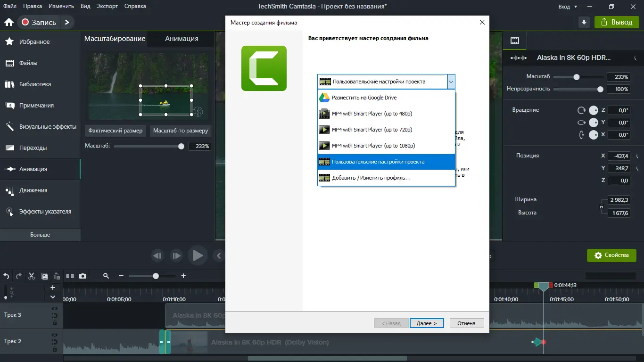Click the timeline zoom slider handle
The image size is (644, 362).
156,276
